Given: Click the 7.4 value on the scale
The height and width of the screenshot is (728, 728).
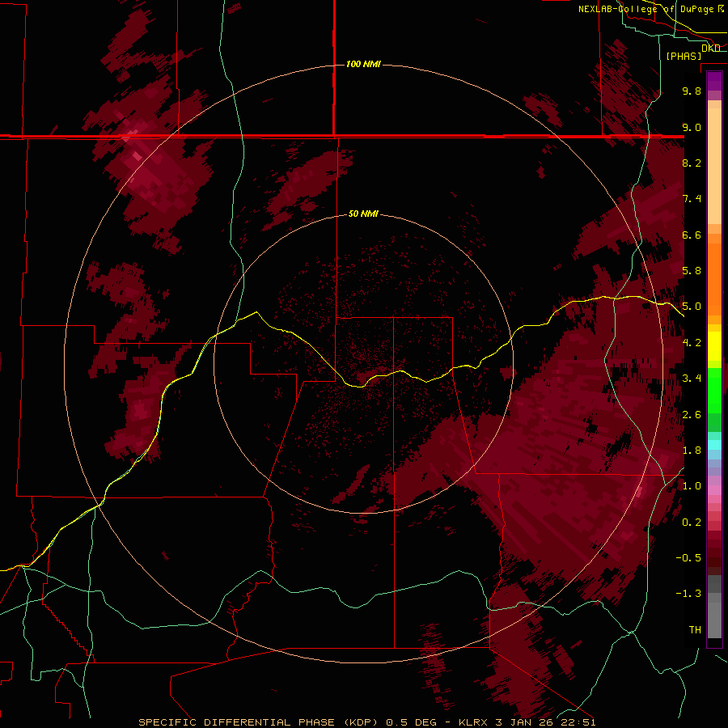Looking at the screenshot, I should pos(692,199).
